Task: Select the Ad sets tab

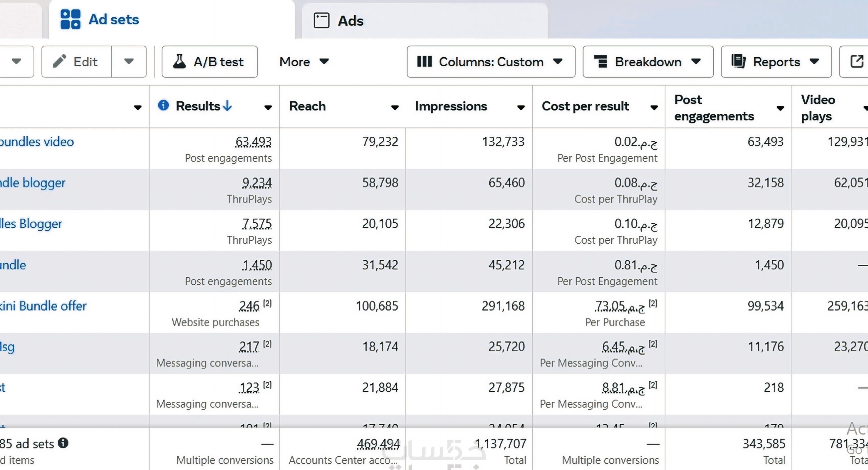Action: 113,19
